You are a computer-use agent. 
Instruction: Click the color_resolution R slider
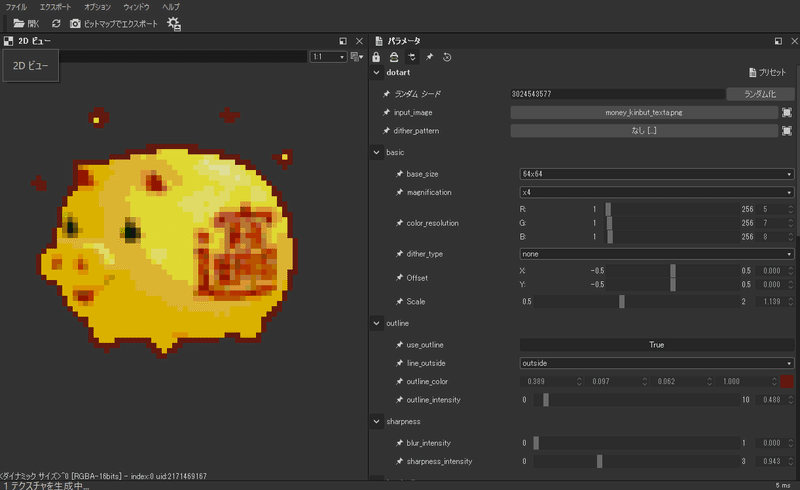coord(671,209)
